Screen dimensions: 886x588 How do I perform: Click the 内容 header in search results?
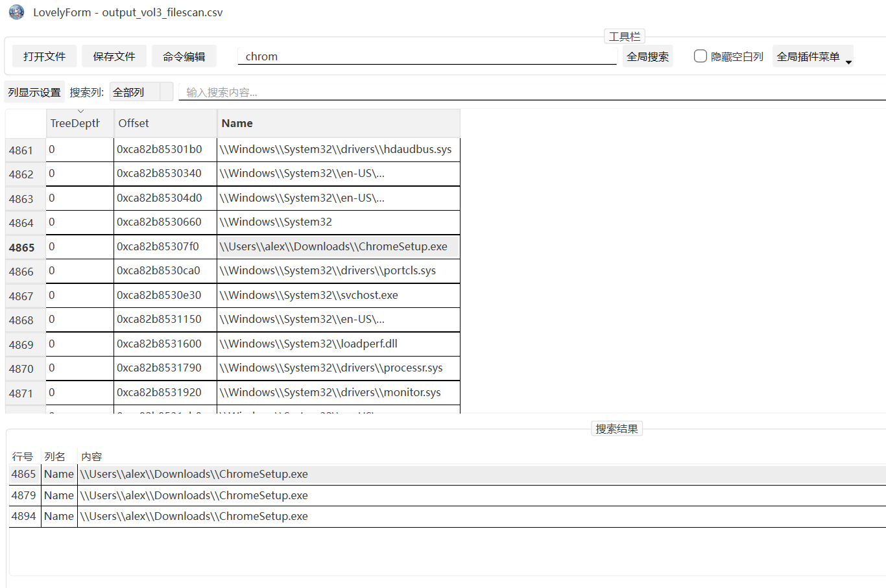click(92, 456)
